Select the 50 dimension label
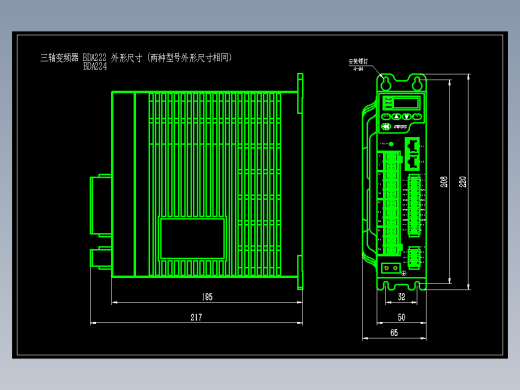520x390 pixels. tap(401, 317)
